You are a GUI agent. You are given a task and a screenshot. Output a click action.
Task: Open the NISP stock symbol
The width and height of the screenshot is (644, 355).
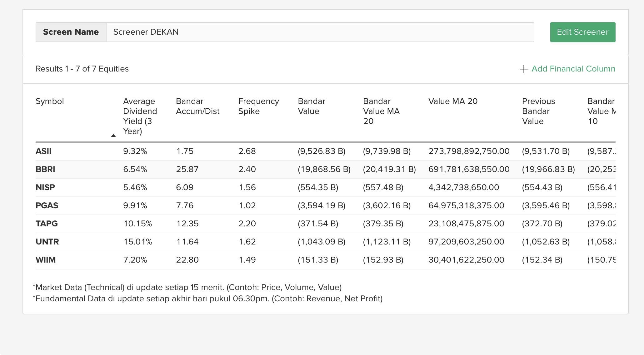45,188
